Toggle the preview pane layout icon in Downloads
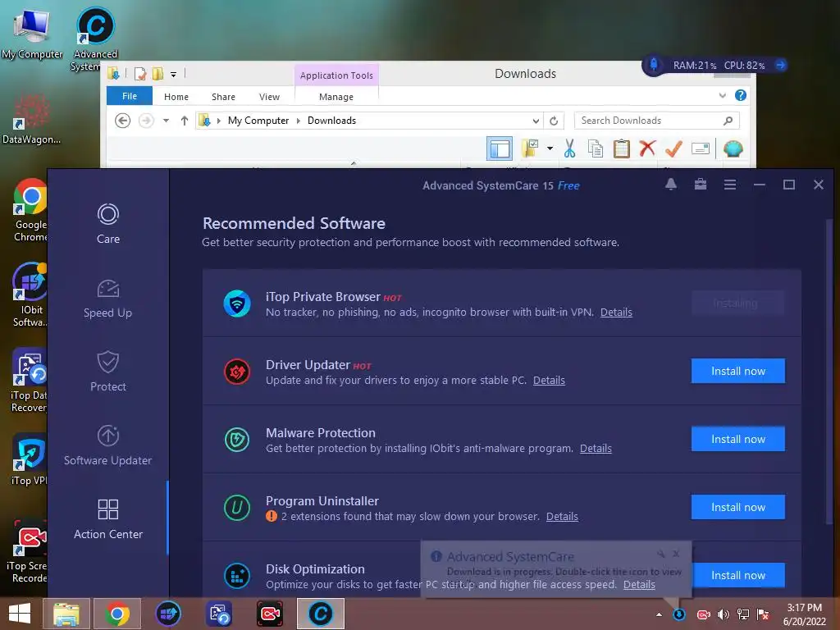This screenshot has height=630, width=840. point(500,148)
